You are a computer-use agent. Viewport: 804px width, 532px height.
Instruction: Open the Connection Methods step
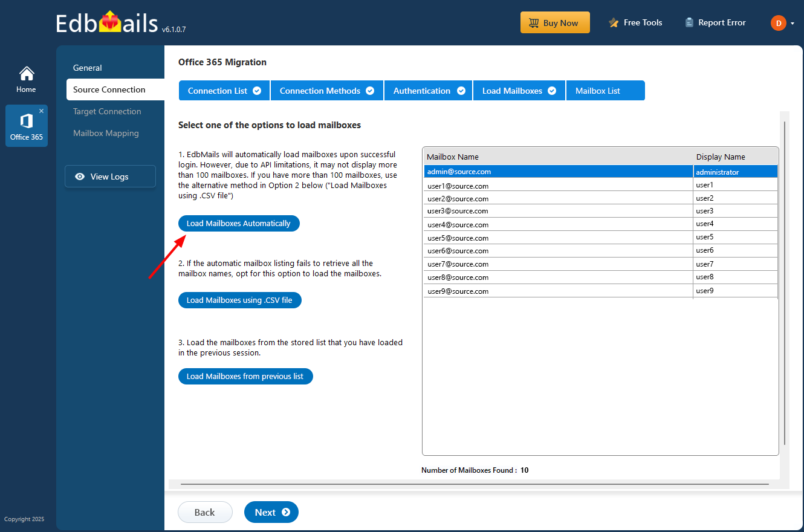point(320,90)
